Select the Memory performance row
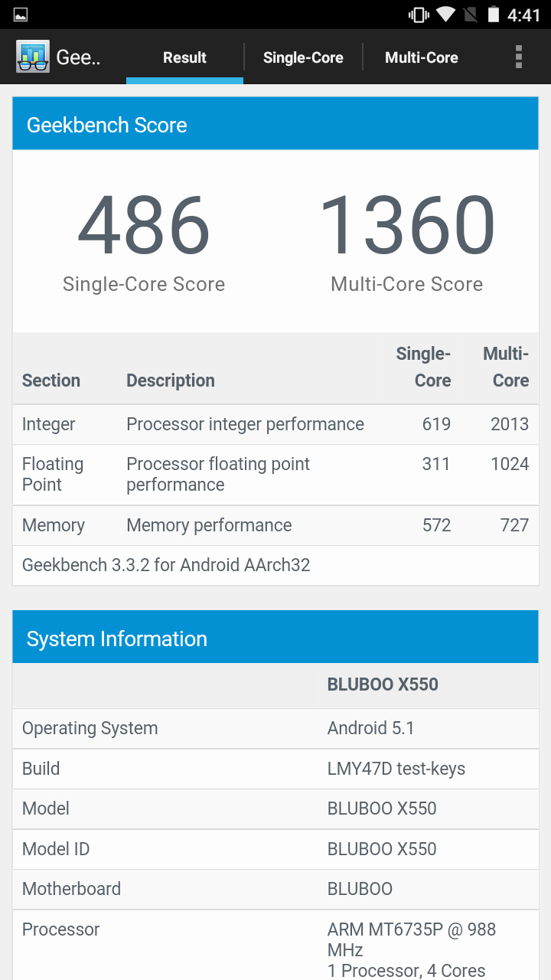 pyautogui.click(x=275, y=525)
